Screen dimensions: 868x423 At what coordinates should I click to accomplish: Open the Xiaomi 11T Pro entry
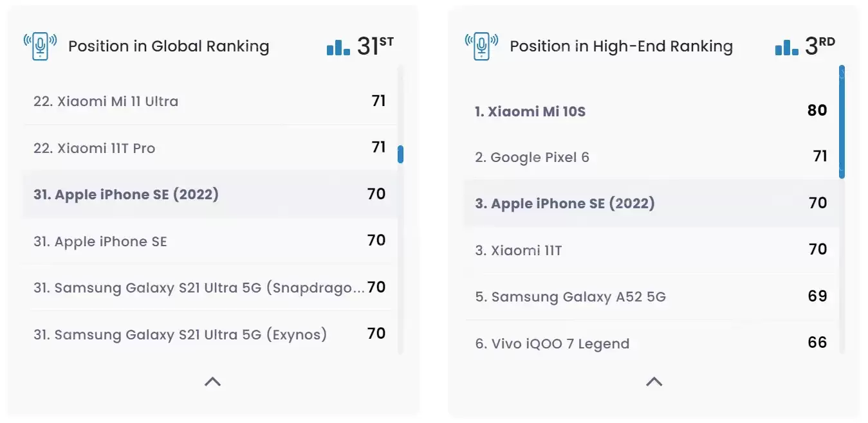95,148
